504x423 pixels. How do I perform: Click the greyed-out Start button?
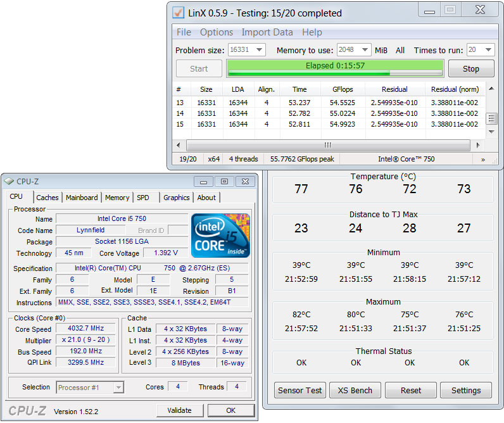click(199, 69)
